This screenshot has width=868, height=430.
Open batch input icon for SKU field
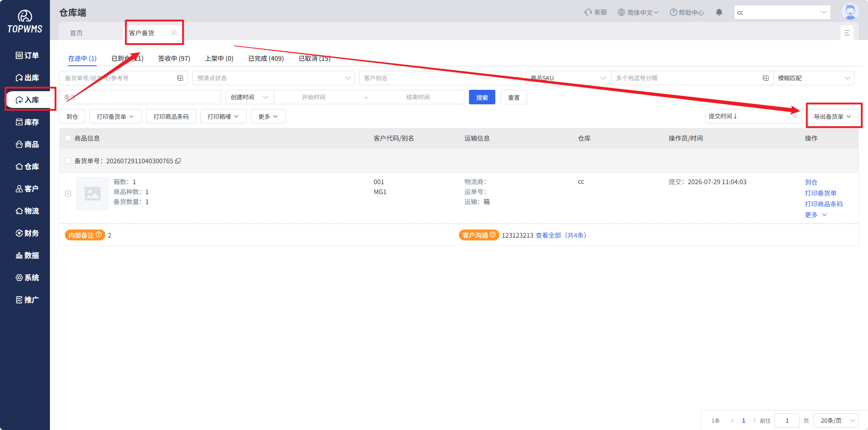tap(766, 78)
